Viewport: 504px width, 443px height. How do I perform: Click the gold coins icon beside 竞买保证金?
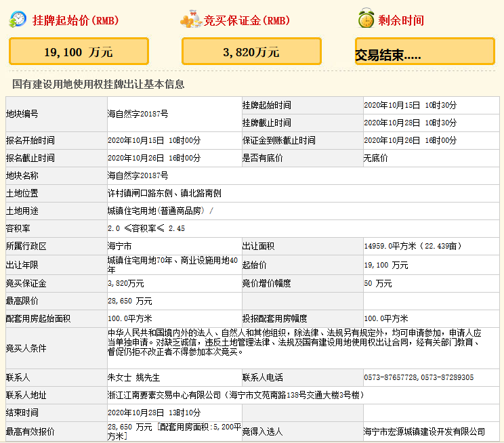190,20
